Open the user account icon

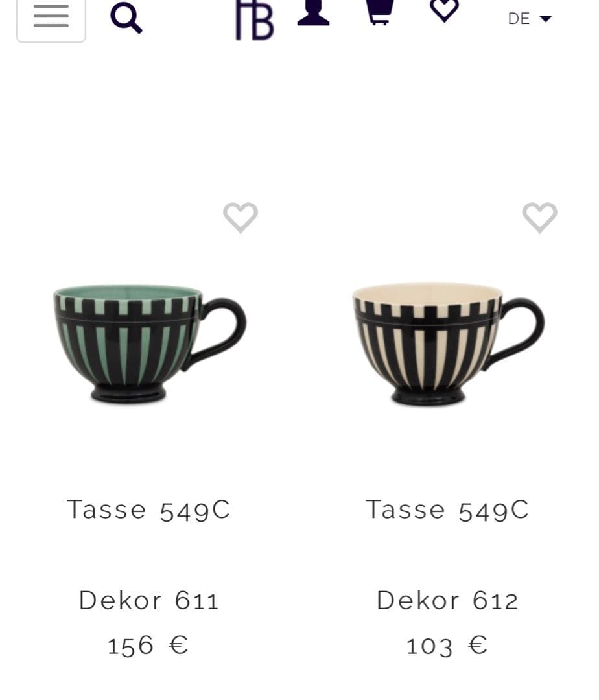[313, 12]
